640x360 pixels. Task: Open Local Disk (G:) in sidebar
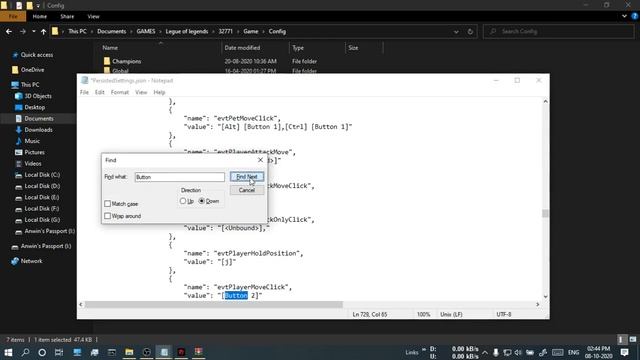click(42, 220)
